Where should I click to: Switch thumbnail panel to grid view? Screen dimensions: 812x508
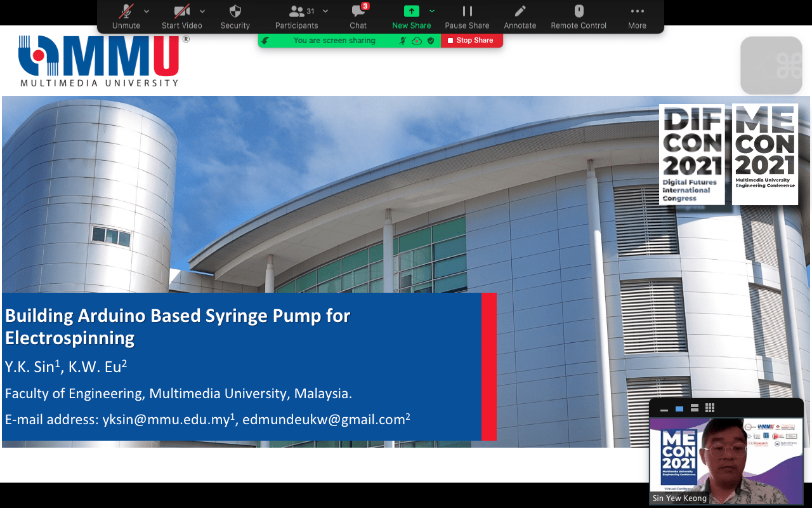[x=710, y=408]
